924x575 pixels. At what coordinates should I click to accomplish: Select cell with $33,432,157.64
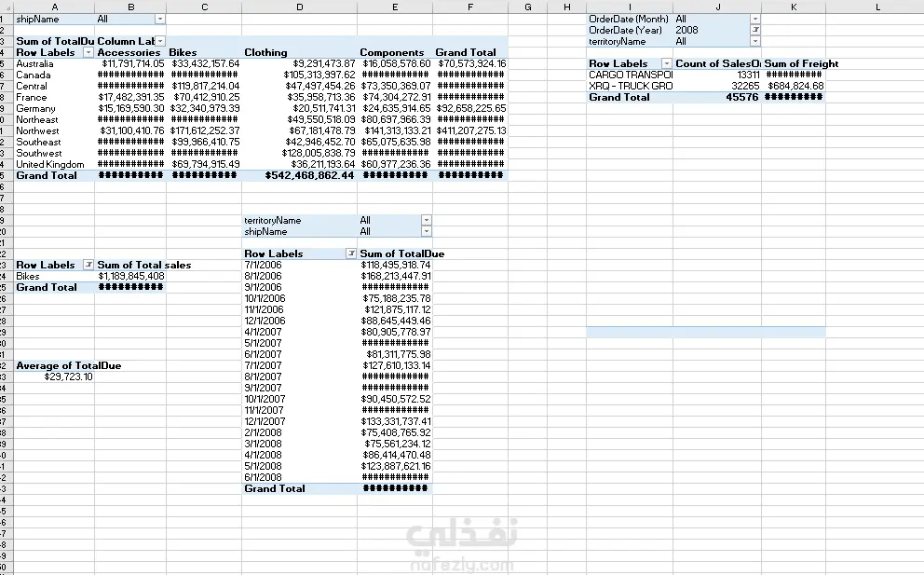click(x=205, y=63)
